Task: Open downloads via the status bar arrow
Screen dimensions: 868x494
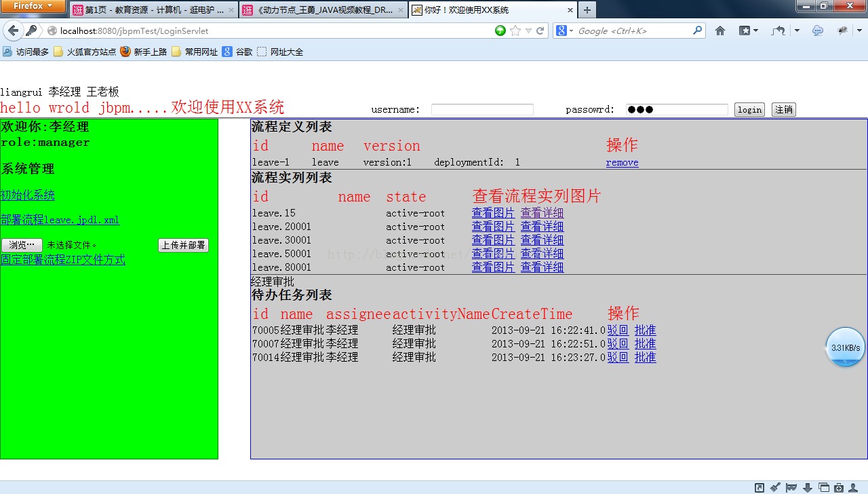Action: 808,487
